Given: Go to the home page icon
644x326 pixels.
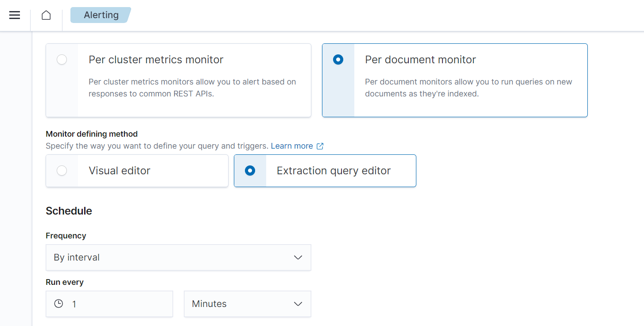Looking at the screenshot, I should (x=46, y=15).
